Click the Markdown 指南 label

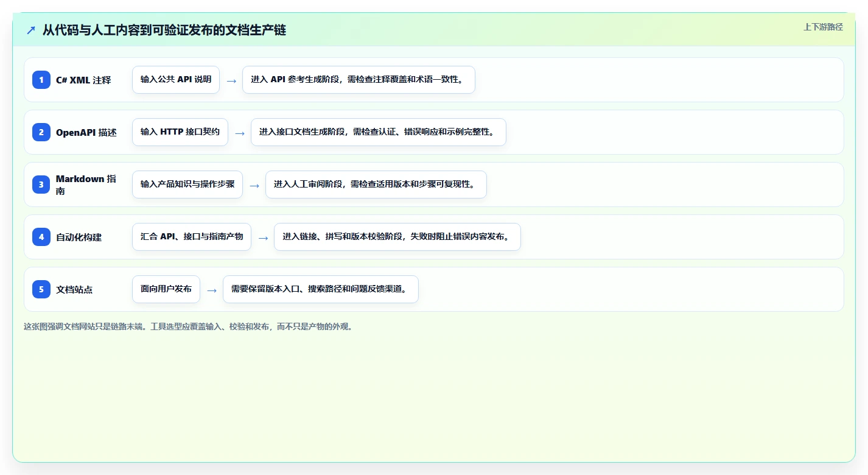point(86,185)
